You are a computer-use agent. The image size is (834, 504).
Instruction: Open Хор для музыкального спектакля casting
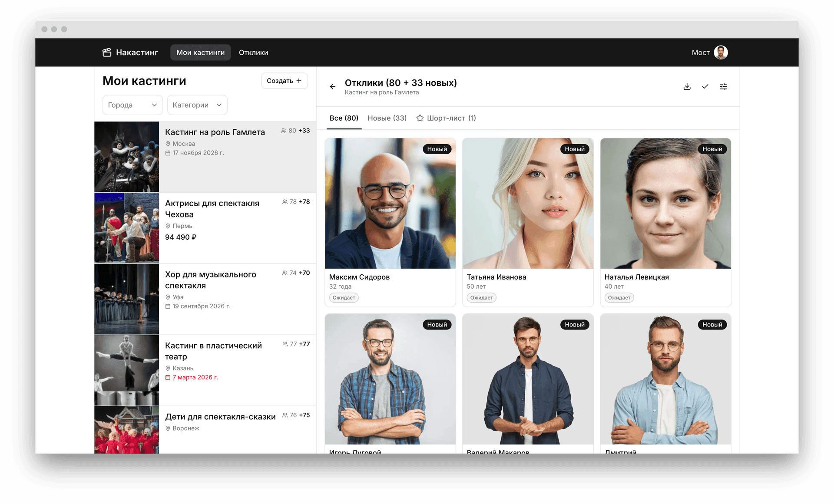pos(205,299)
